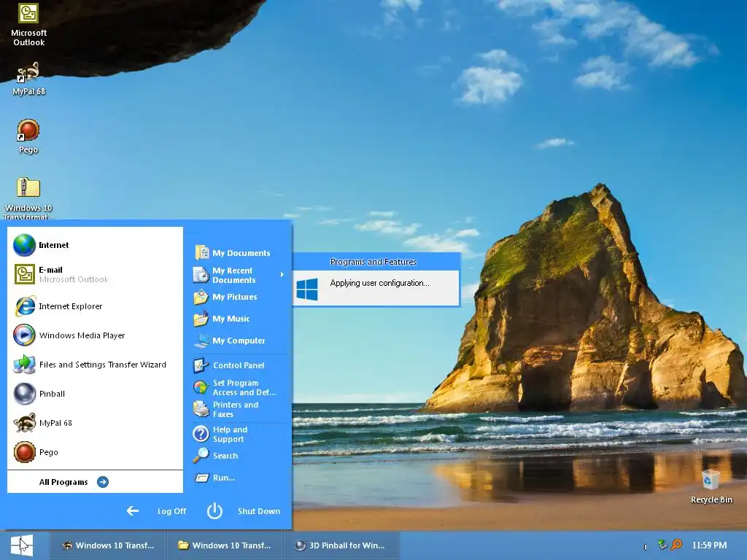Click the Start button on taskbar
Image resolution: width=747 pixels, height=560 pixels.
pyautogui.click(x=22, y=545)
